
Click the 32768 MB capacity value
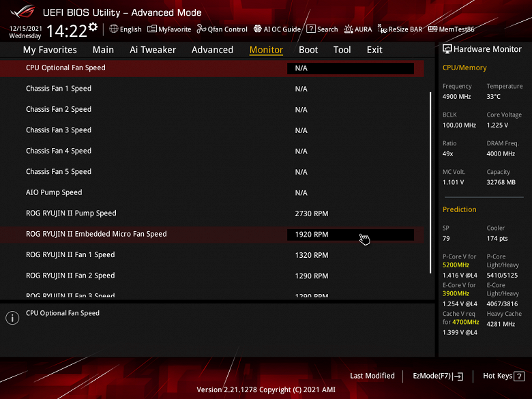[501, 183]
